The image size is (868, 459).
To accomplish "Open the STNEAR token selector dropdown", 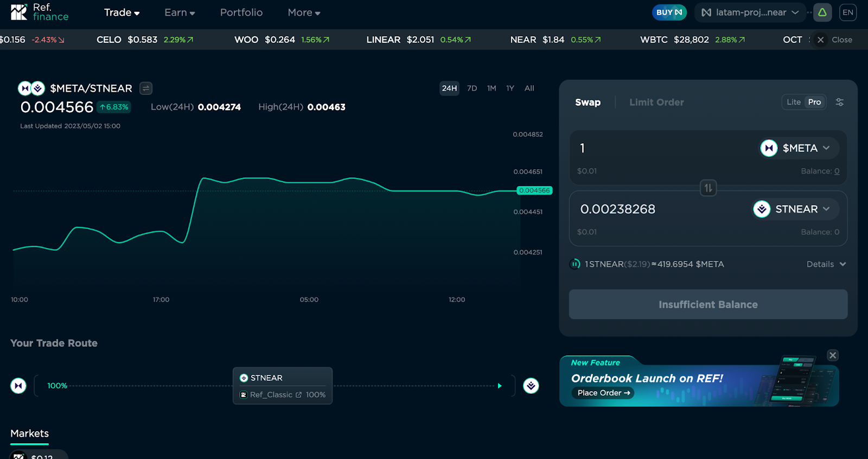I will 795,209.
